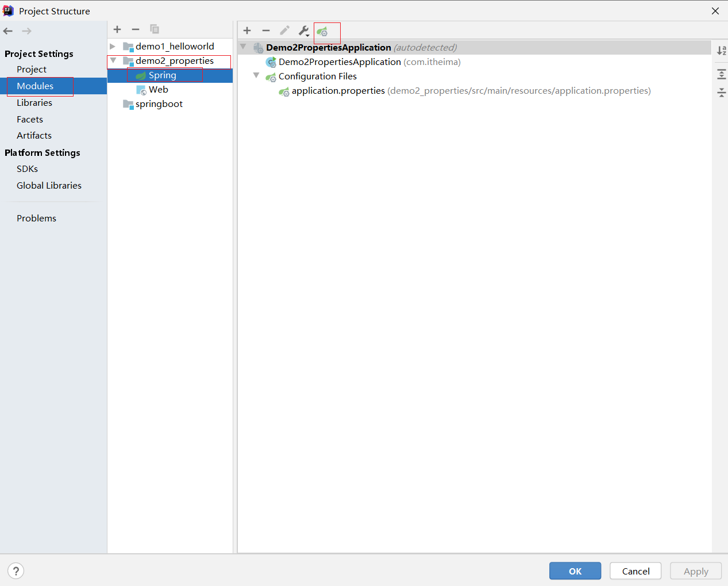Viewport: 728px width, 586px height.
Task: Click the wrench settings icon in toolbar
Action: (303, 31)
